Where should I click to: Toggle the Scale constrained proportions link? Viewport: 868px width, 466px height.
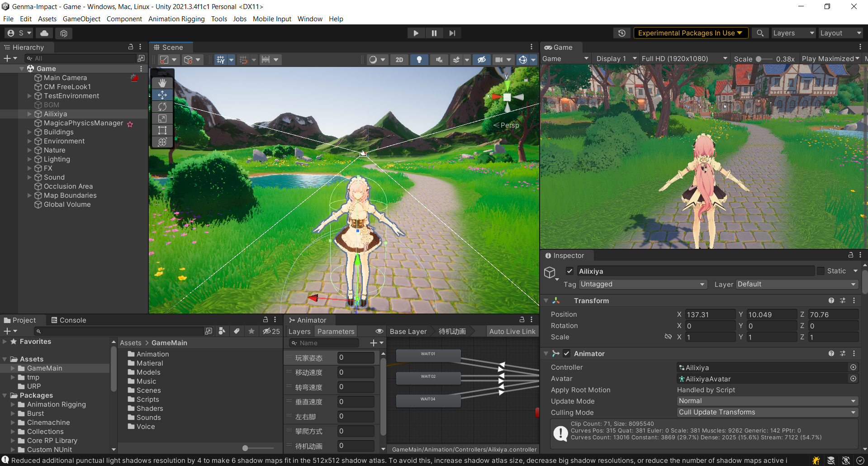coord(668,337)
